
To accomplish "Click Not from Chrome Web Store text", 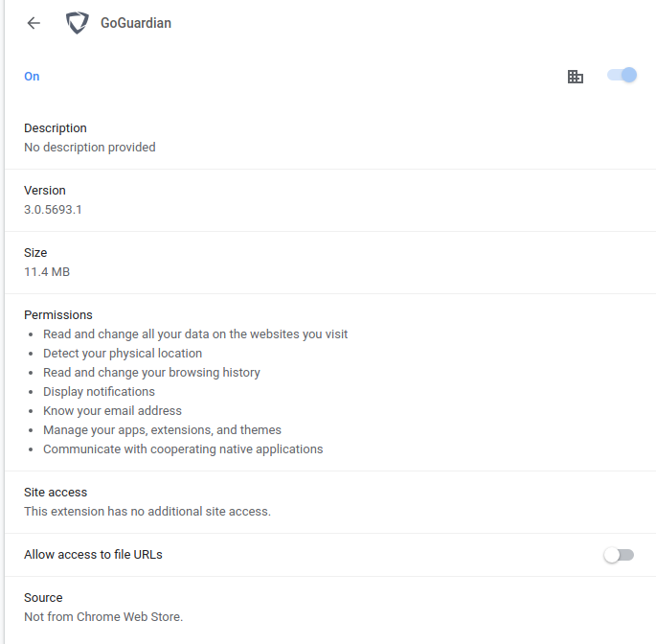I will click(x=103, y=617).
